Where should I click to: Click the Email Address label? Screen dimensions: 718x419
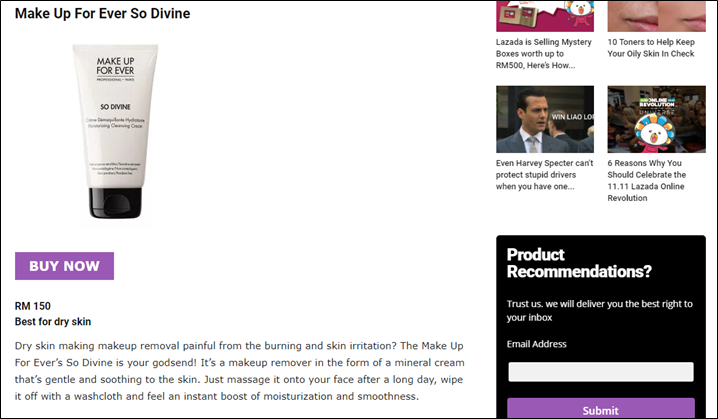[x=536, y=344]
